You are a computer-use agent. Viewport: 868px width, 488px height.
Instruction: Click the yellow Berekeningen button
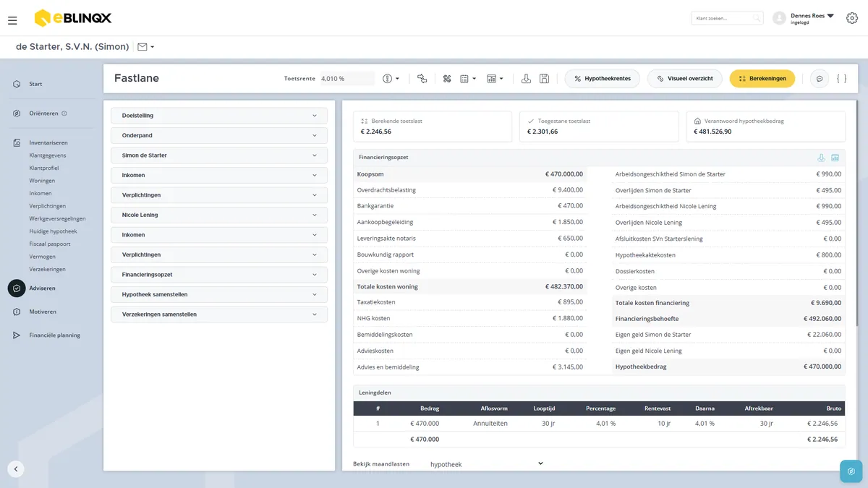762,79
